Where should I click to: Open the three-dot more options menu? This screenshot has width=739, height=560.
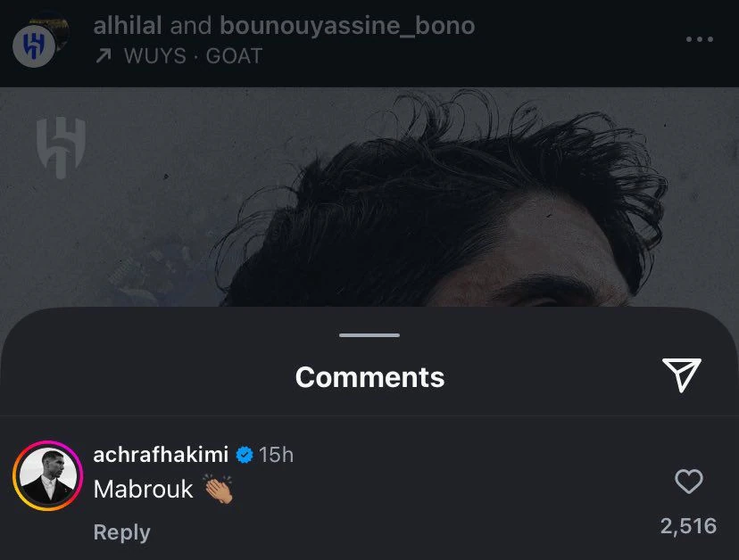coord(699,39)
